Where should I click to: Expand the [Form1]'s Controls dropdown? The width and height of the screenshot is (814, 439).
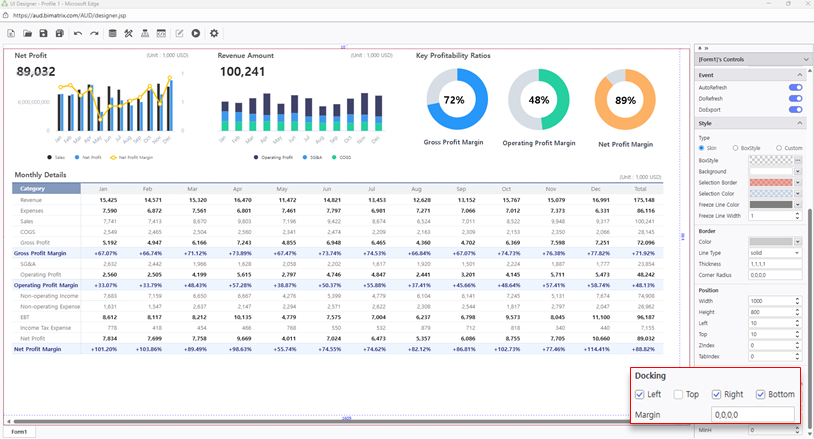coord(806,61)
